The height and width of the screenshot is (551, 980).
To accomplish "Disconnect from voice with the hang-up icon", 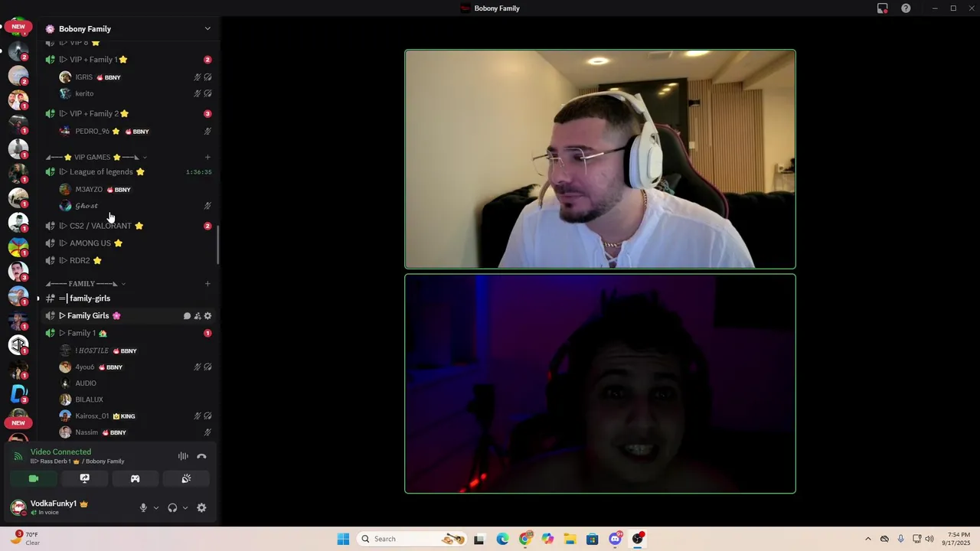I will coord(201,456).
